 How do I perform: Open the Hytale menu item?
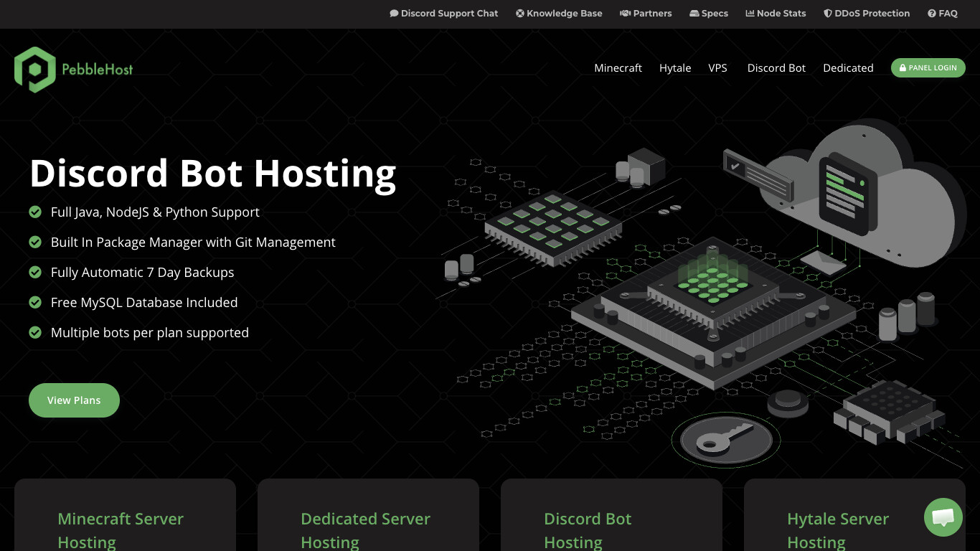(675, 68)
